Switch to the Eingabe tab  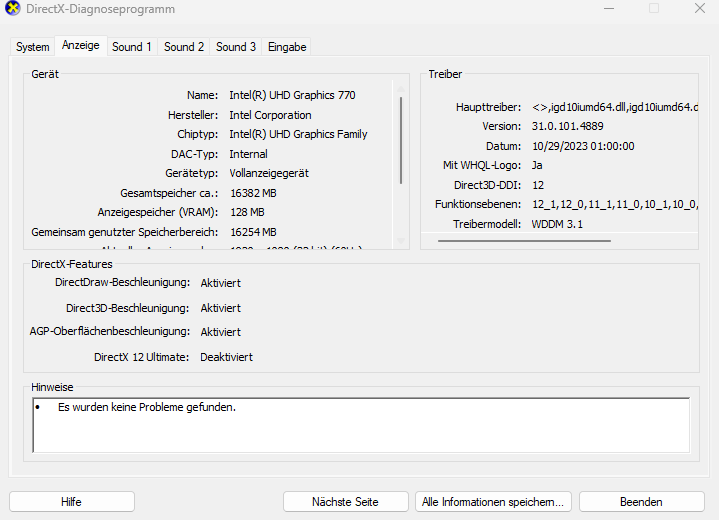click(x=287, y=47)
